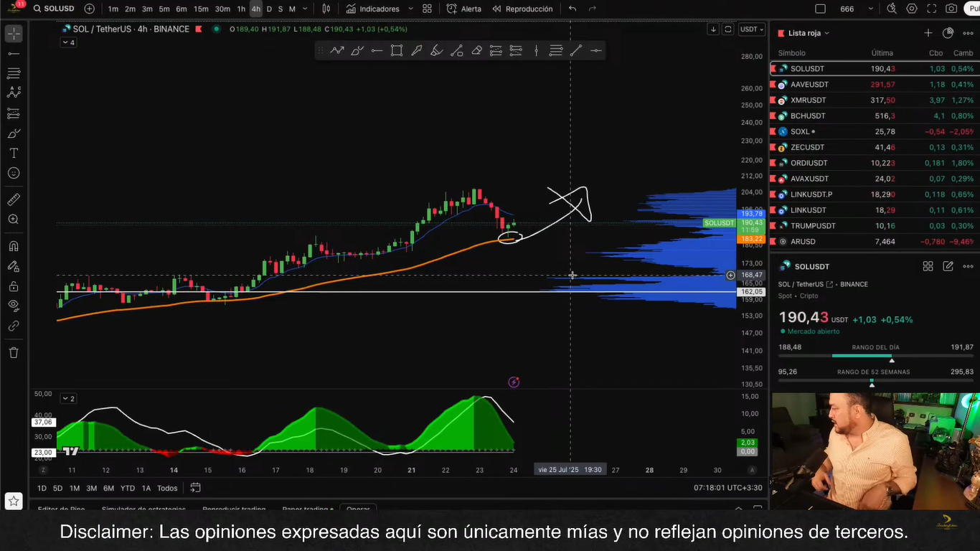The width and height of the screenshot is (980, 551).
Task: Enter fullscreen mode icon
Action: click(x=931, y=9)
